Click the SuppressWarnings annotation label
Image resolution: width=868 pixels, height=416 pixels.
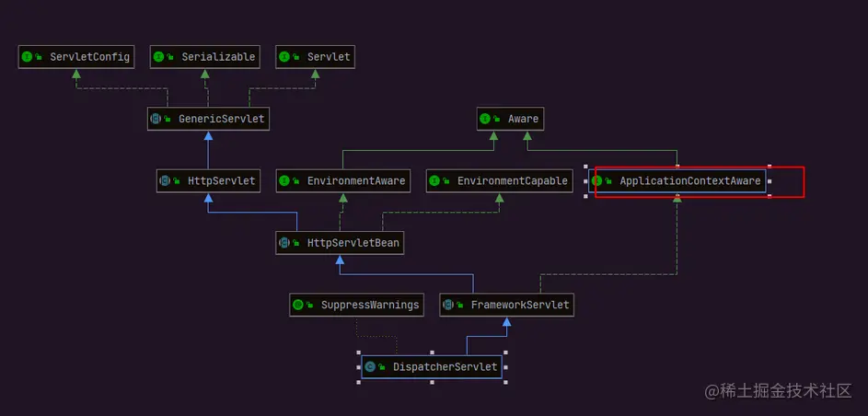pos(370,305)
